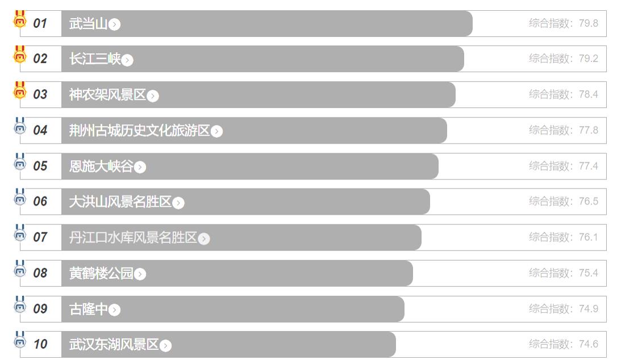This screenshot has height=364, width=617.
Task: Open the 黄鹤楼公园 attraction link
Action: [x=101, y=273]
